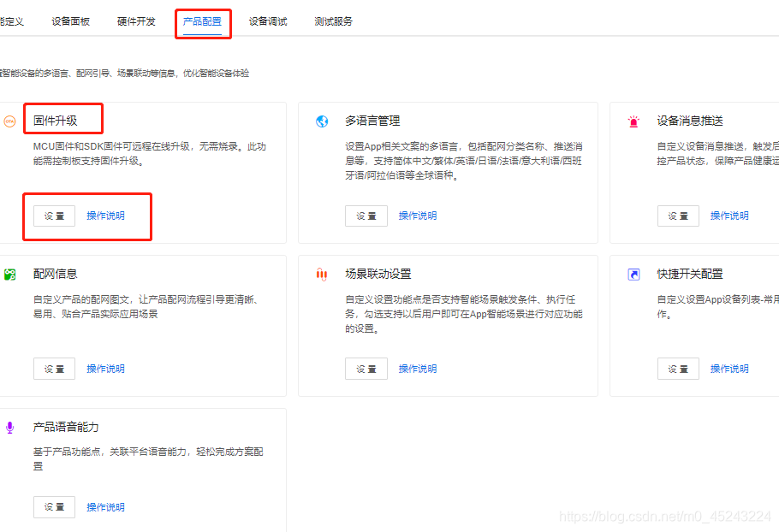The image size is (779, 532).
Task: Click the 快捷开关配置 card title
Action: click(690, 274)
